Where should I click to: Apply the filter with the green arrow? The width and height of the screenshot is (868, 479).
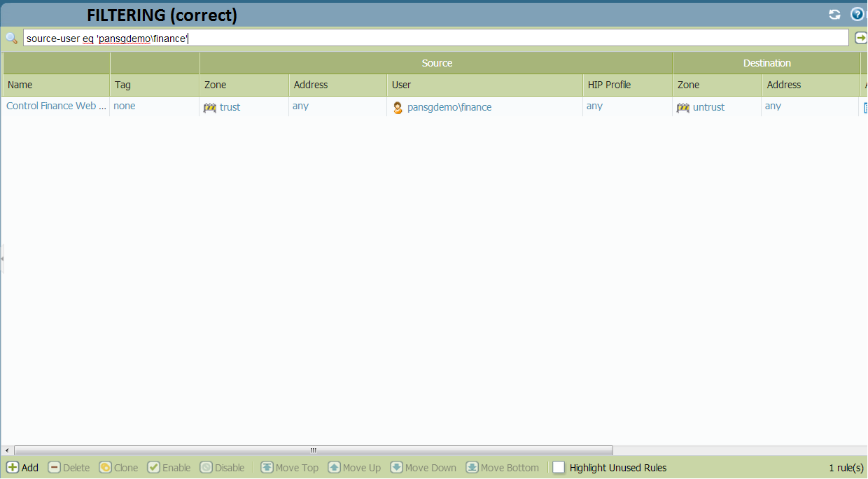click(861, 38)
